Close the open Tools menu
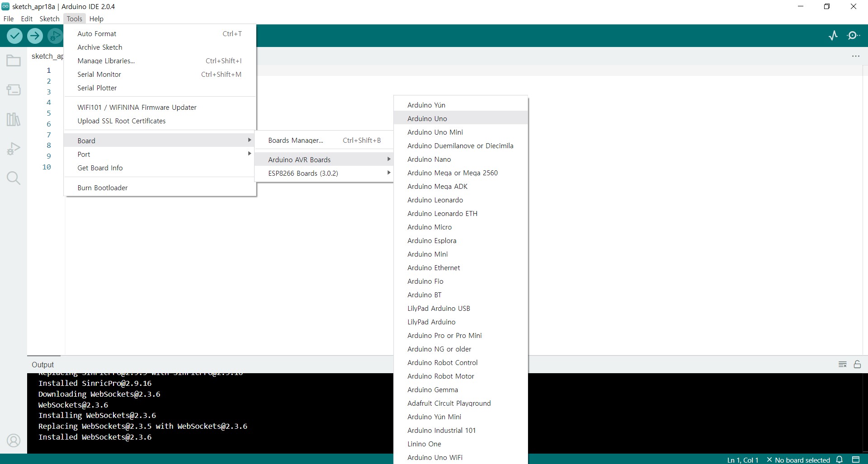 [x=75, y=19]
